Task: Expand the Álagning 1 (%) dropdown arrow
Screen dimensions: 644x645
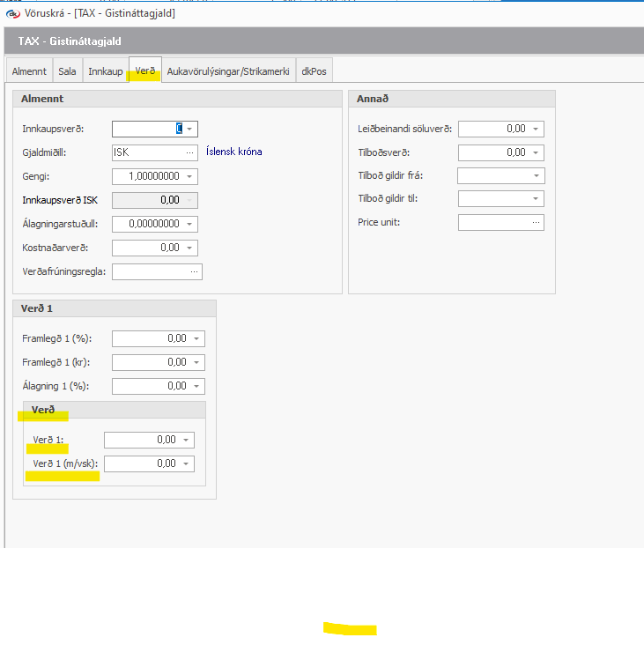Action: click(x=196, y=386)
